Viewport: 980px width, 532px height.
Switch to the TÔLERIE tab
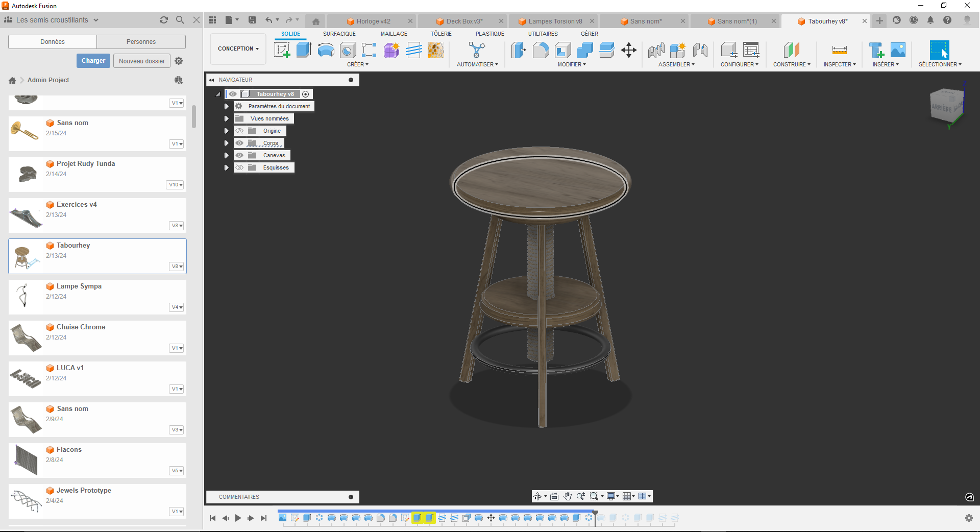click(440, 34)
